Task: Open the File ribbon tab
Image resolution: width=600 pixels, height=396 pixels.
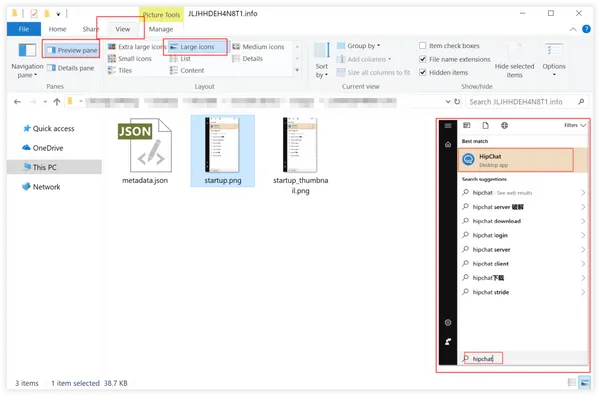Action: 24,29
